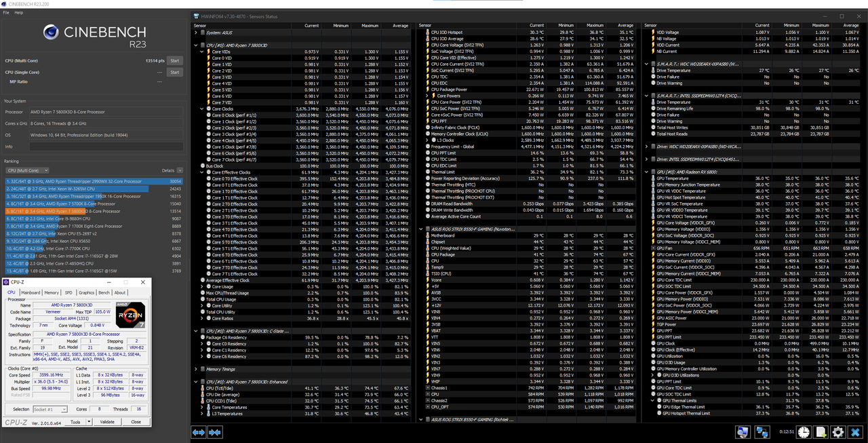Image resolution: width=868 pixels, height=443 pixels.
Task: Collapse the Core Clocks sensor subgroup
Action: (x=203, y=109)
